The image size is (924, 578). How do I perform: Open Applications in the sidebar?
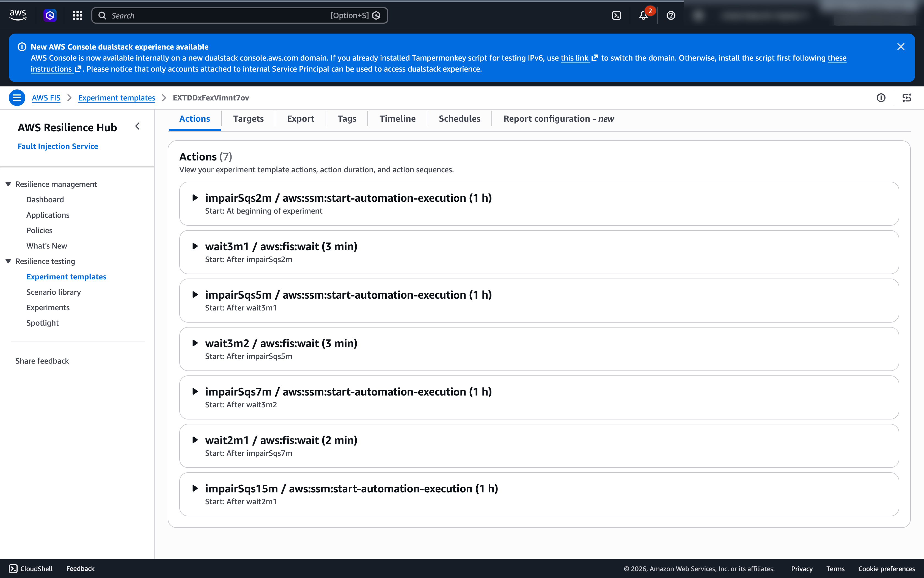48,215
